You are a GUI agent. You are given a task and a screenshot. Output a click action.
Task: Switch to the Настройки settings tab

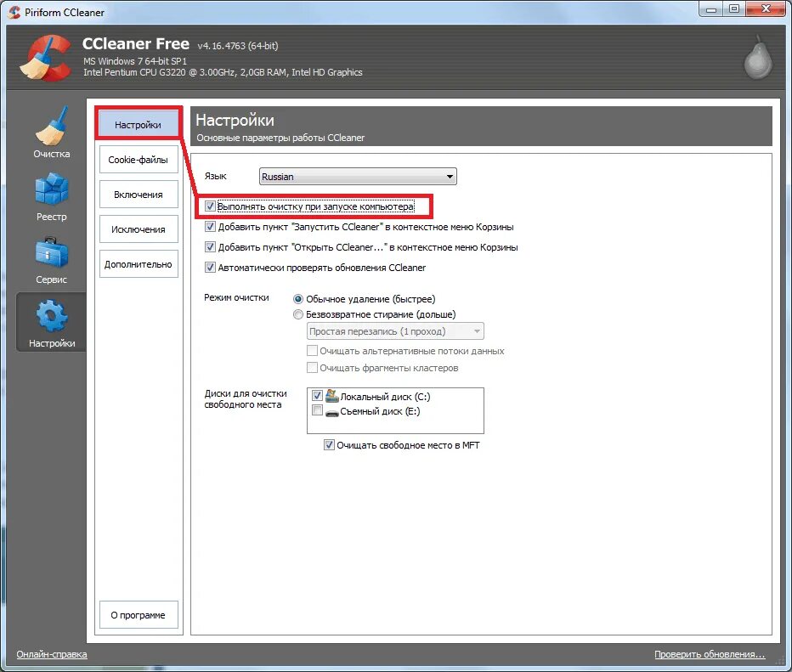point(139,124)
